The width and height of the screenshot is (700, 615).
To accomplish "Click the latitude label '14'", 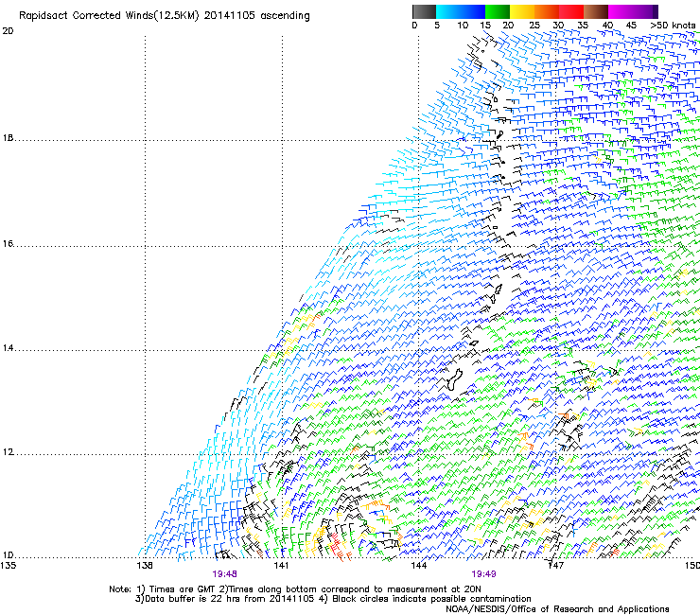I will (x=8, y=348).
